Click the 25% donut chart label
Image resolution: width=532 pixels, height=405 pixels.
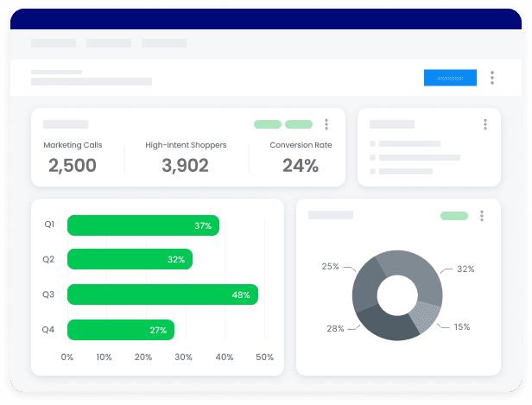tap(330, 266)
